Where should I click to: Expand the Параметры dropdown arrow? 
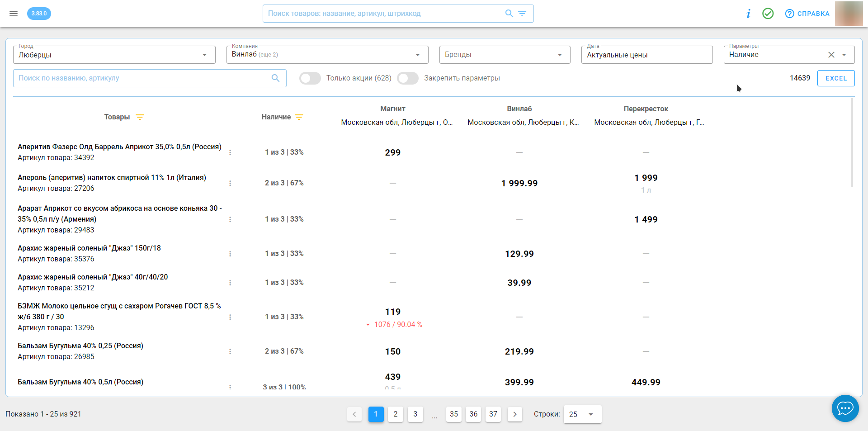pos(844,55)
